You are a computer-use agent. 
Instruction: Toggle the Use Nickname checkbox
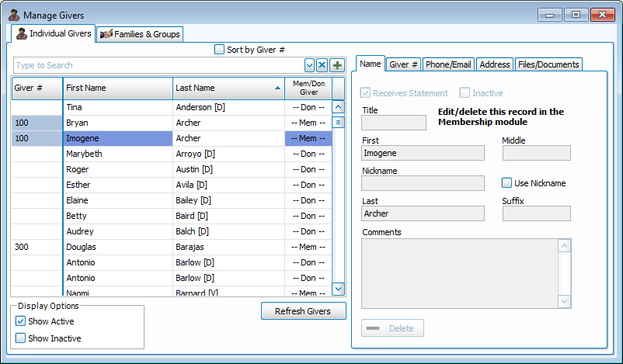pyautogui.click(x=506, y=183)
